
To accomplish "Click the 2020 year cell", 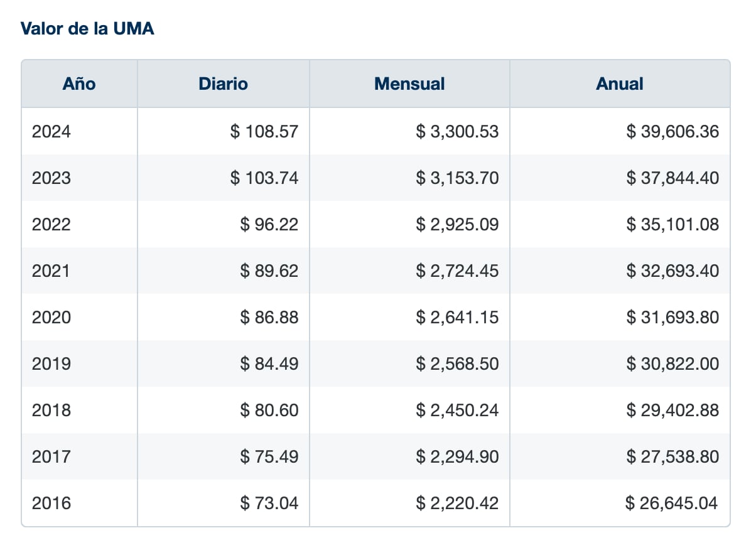I will click(51, 318).
